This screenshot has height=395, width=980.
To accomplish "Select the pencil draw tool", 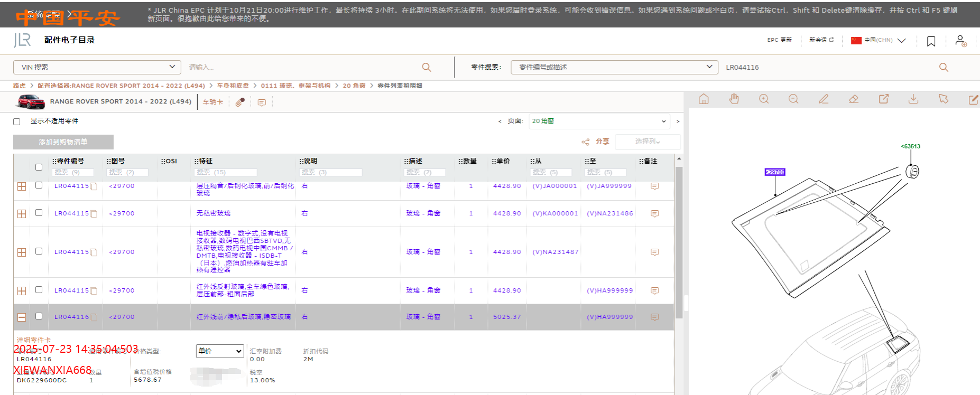I will pyautogui.click(x=824, y=99).
